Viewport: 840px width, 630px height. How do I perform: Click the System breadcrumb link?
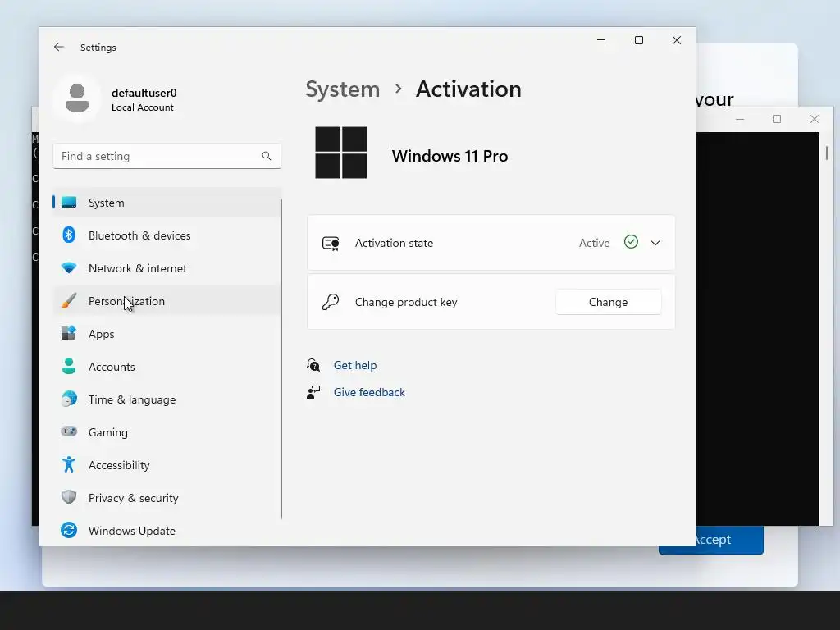pyautogui.click(x=342, y=89)
